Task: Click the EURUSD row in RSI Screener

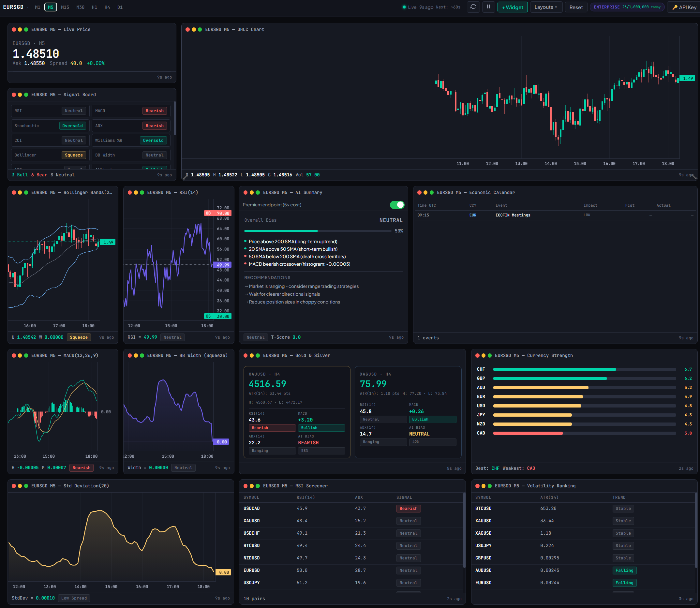Action: pyautogui.click(x=351, y=571)
